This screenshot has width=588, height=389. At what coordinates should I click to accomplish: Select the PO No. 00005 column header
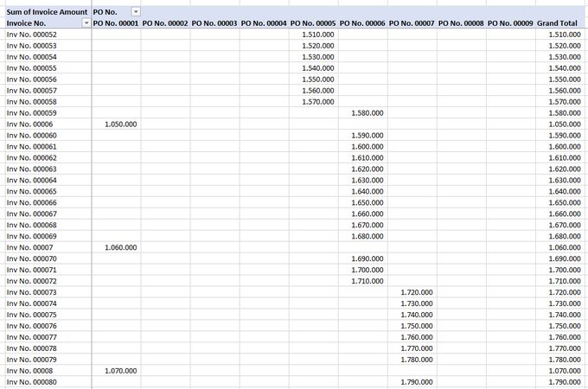click(313, 23)
